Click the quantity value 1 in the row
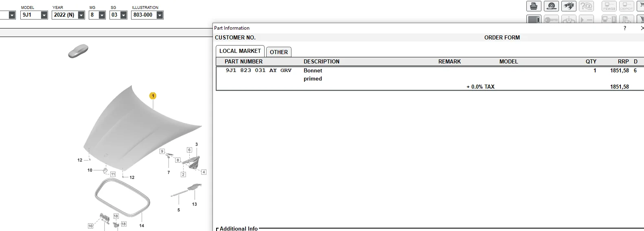The height and width of the screenshot is (231, 644). (x=595, y=70)
